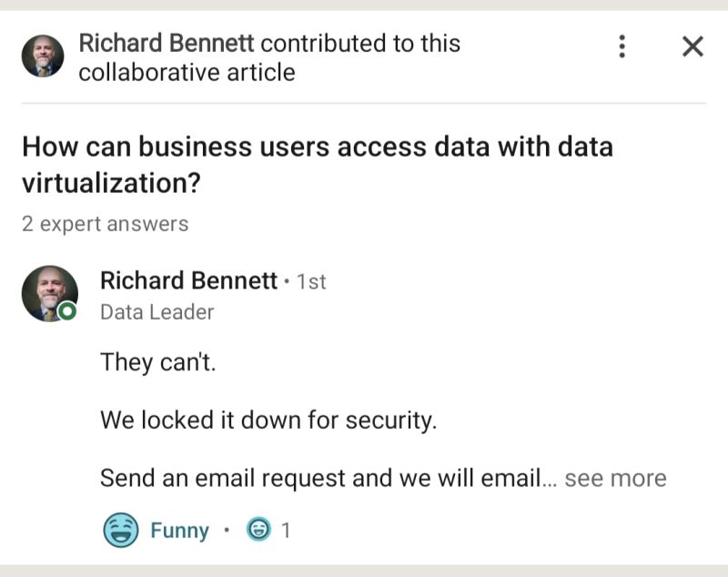Open the reaction count showing "1"
Viewport: 728px width, 577px height.
click(x=286, y=531)
